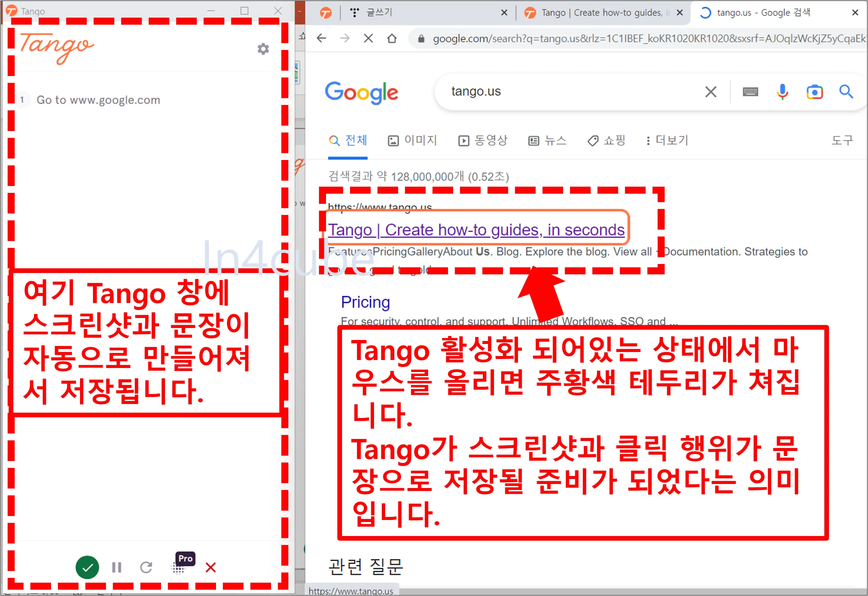
Task: Click the Google logo
Action: 362,93
